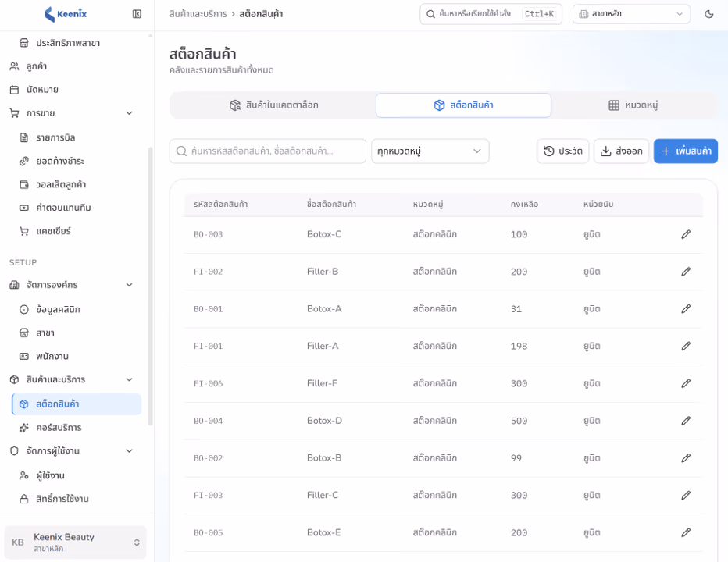728x562 pixels.
Task: Click the sidebar vertical scrollbar
Action: (x=150, y=286)
